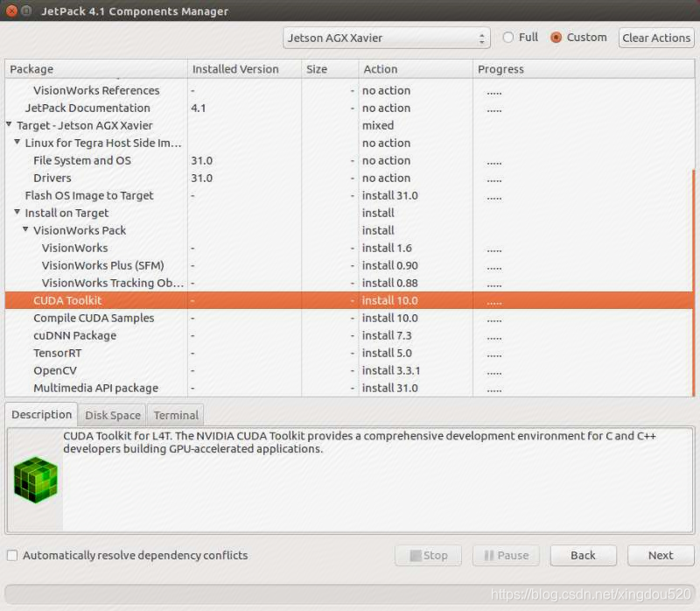This screenshot has height=611, width=700.
Task: Select the VisionWorks 1.6 package row
Action: pyautogui.click(x=348, y=248)
